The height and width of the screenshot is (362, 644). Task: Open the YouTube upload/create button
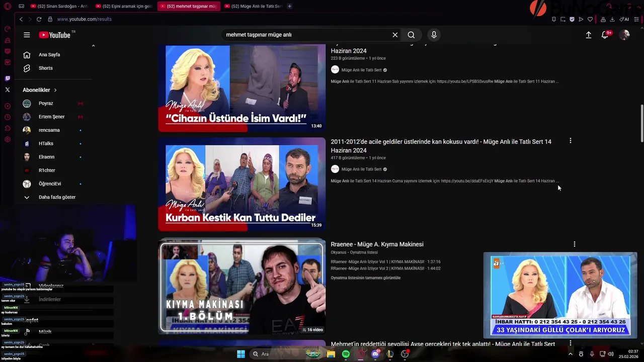[588, 35]
